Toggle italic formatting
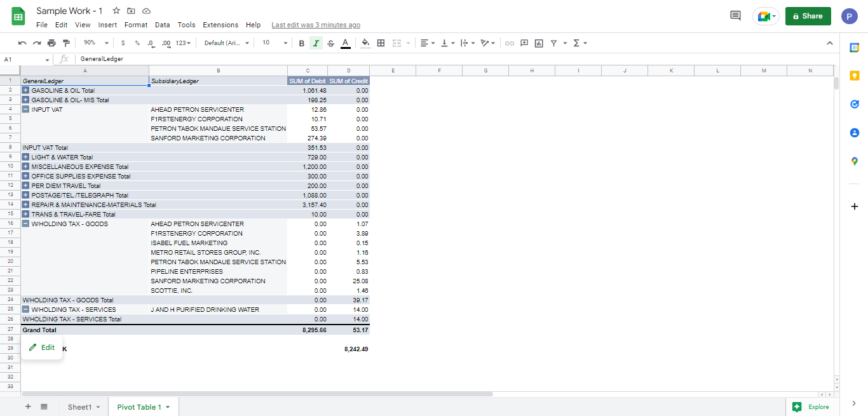Viewport: 868px width, 416px height. 316,43
